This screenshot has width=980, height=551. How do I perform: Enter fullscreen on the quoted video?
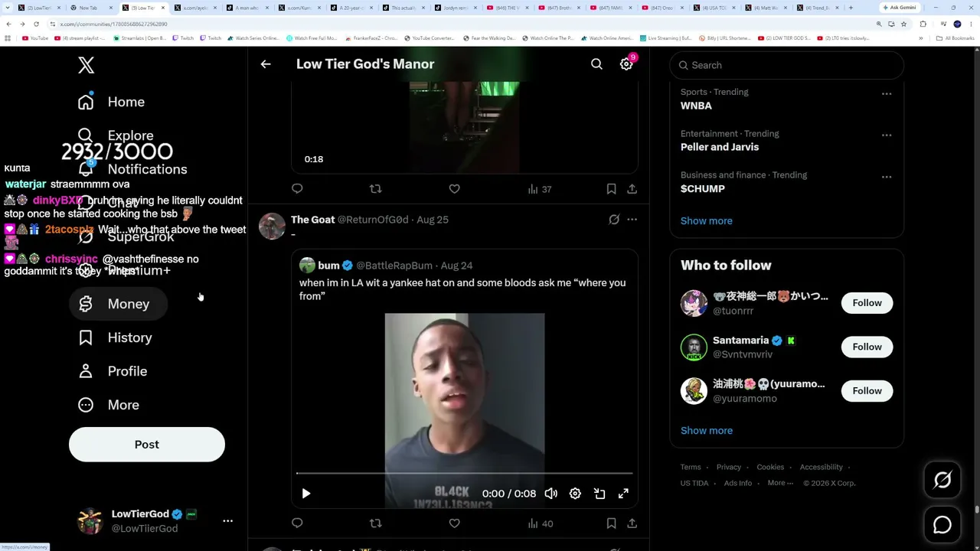pyautogui.click(x=623, y=494)
